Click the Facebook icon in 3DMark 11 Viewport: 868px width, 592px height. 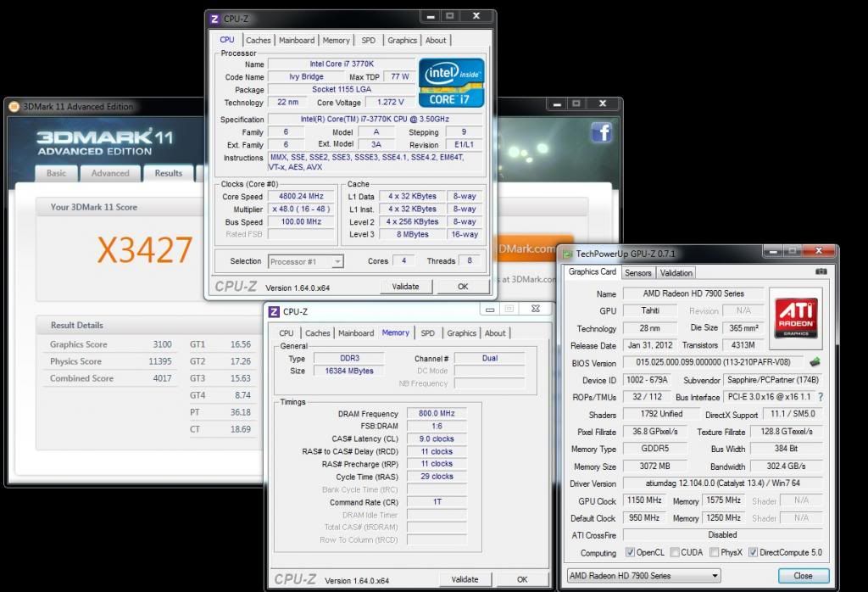[x=602, y=132]
